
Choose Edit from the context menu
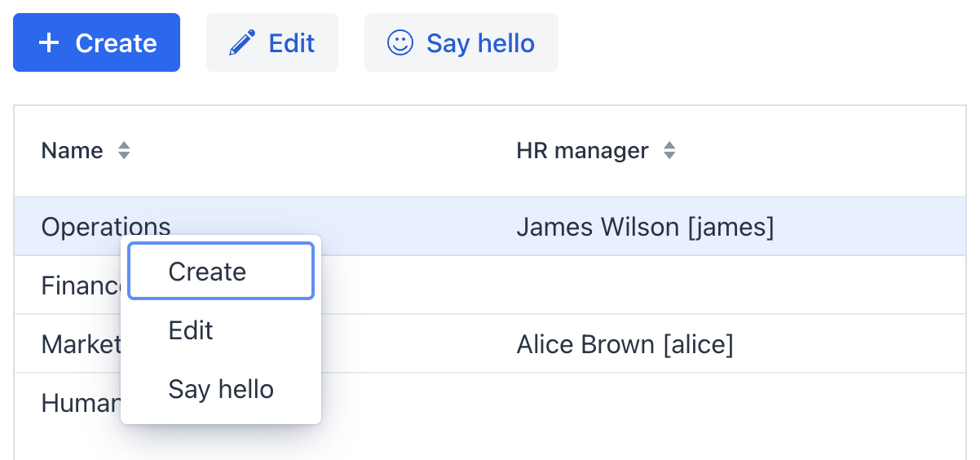(x=191, y=330)
